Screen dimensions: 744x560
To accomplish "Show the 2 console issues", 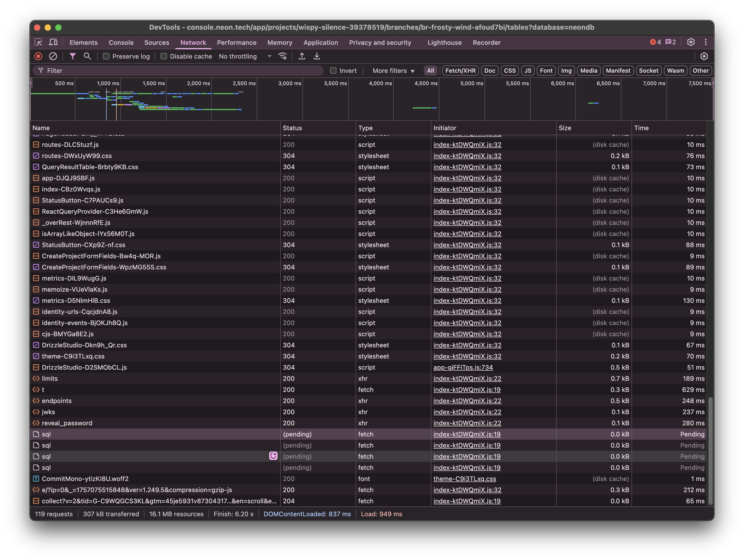I will point(671,42).
